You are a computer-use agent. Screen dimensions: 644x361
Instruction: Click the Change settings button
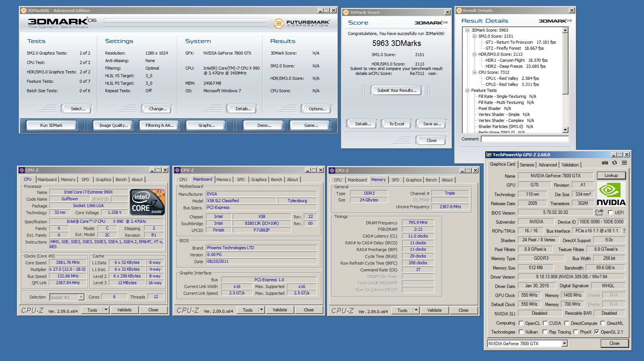[x=158, y=109]
